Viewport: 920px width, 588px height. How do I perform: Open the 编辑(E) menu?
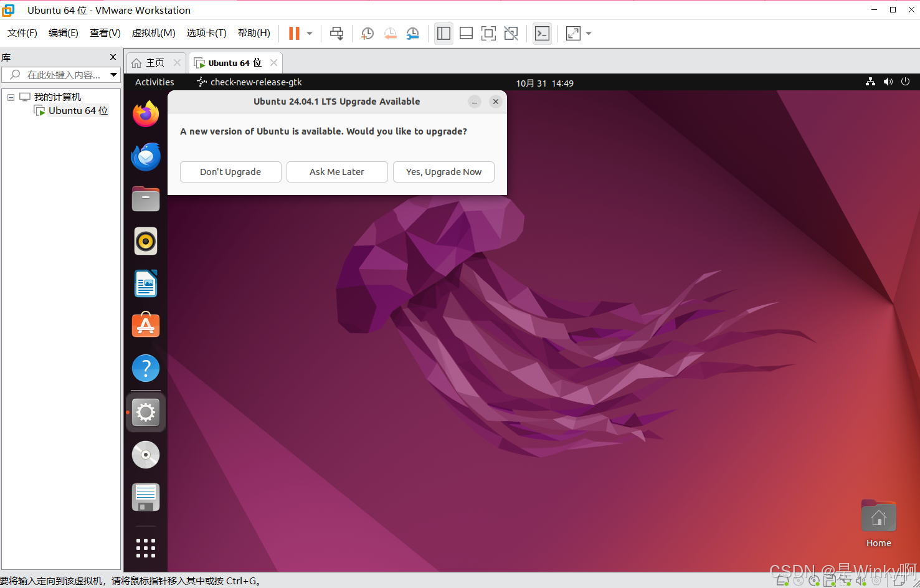64,33
